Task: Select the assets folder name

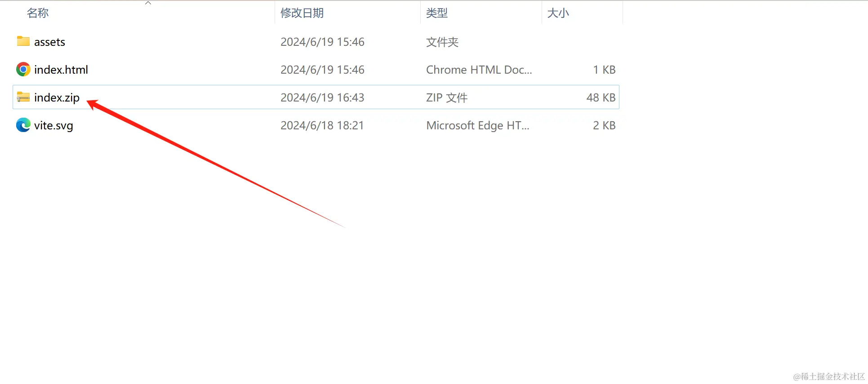Action: tap(49, 42)
